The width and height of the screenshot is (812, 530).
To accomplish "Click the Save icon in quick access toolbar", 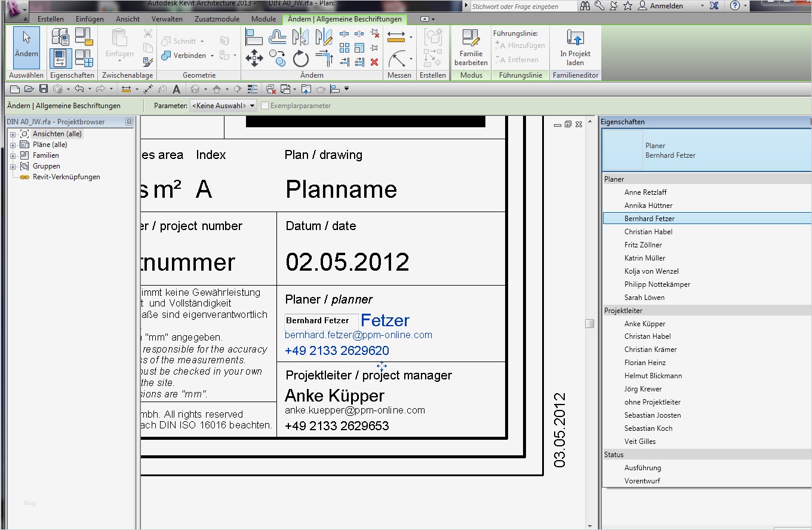I will 43,89.
